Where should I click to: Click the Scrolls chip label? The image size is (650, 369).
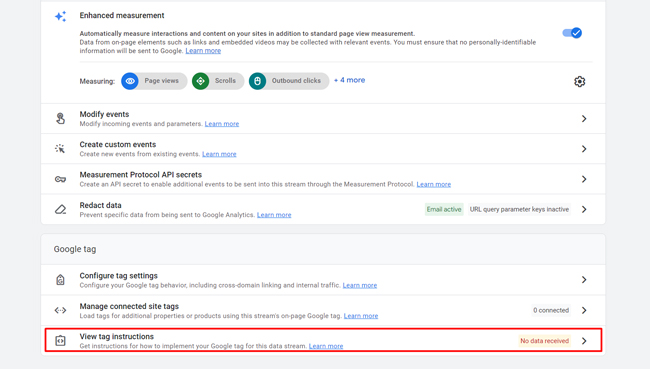[225, 80]
